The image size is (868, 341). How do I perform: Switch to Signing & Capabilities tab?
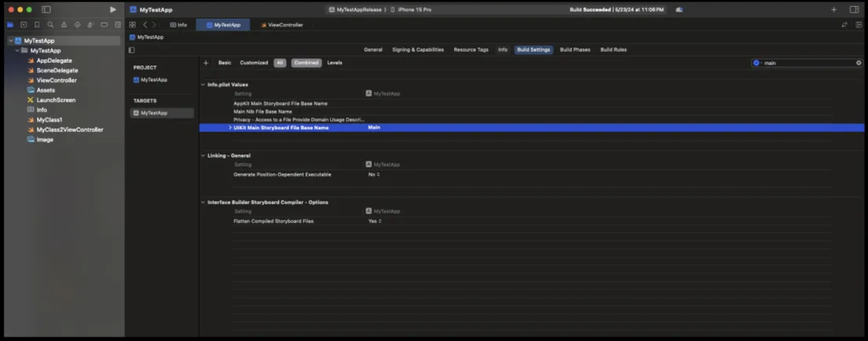click(x=418, y=49)
